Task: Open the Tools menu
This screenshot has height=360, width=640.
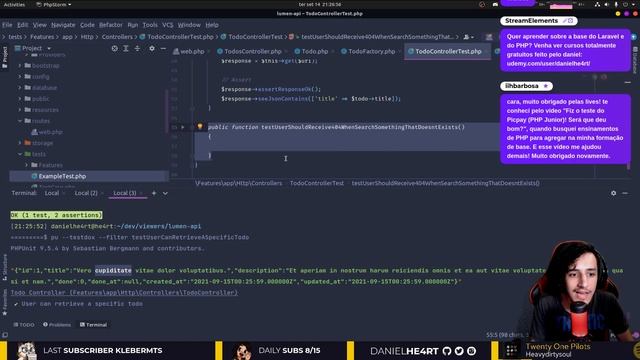Action: point(150,25)
